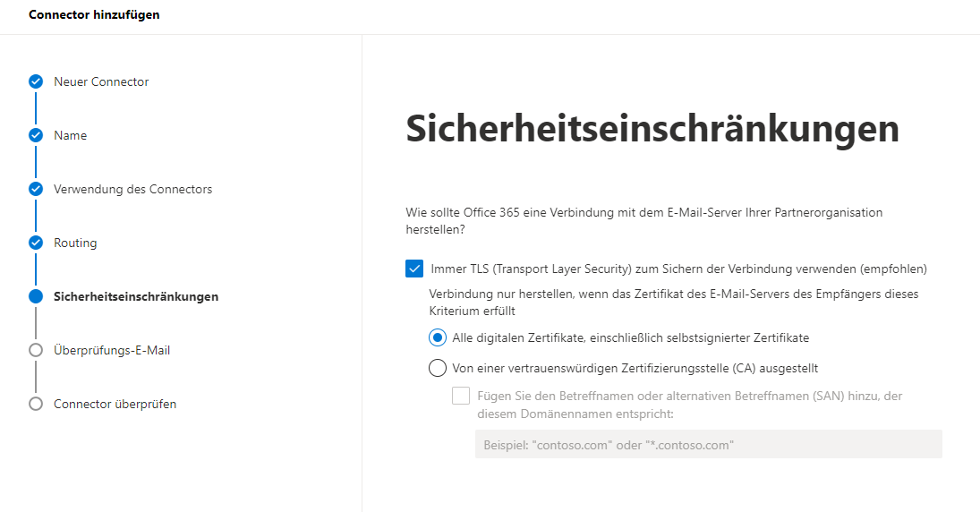
Task: Click the filled circle beside Sicherheitseinschränkungen step
Action: point(36,296)
